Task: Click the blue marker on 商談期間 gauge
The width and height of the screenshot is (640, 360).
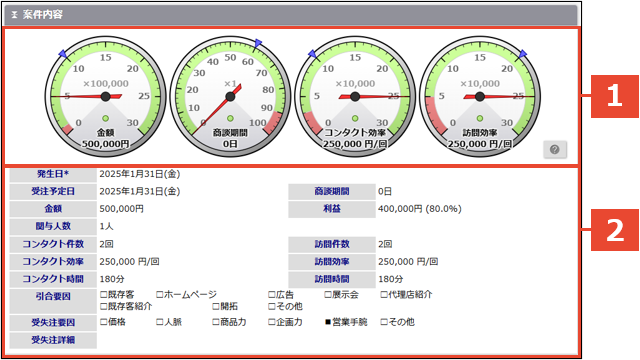Action: [258, 43]
